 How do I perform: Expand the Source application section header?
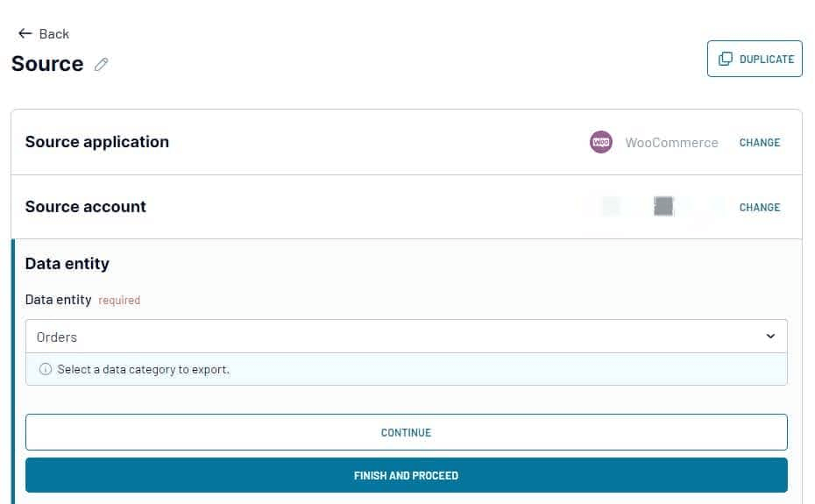[x=97, y=142]
